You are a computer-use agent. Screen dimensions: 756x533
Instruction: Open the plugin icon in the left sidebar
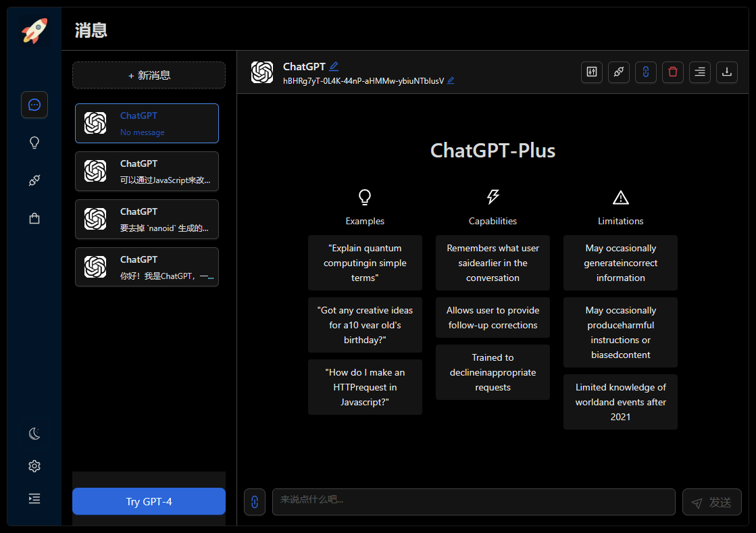pos(34,180)
